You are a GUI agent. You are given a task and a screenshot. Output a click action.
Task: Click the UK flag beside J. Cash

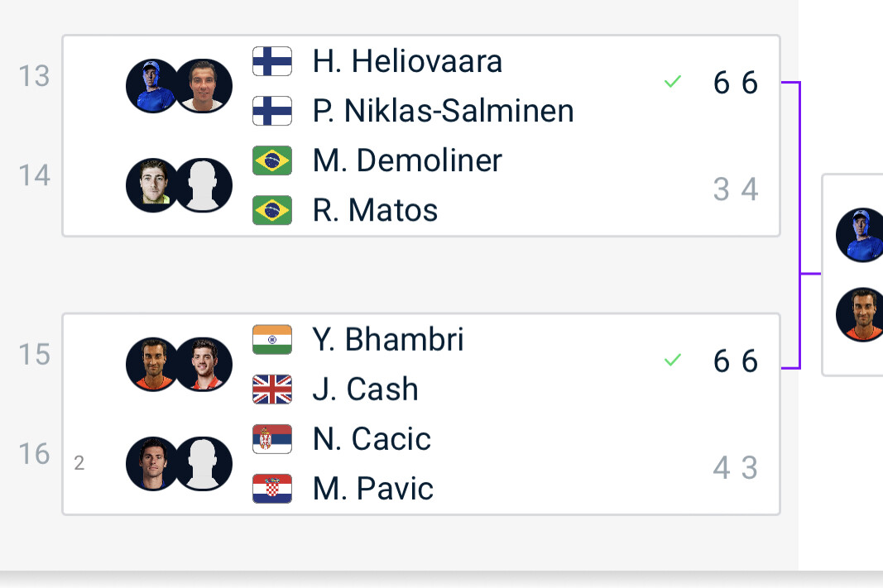(x=272, y=390)
